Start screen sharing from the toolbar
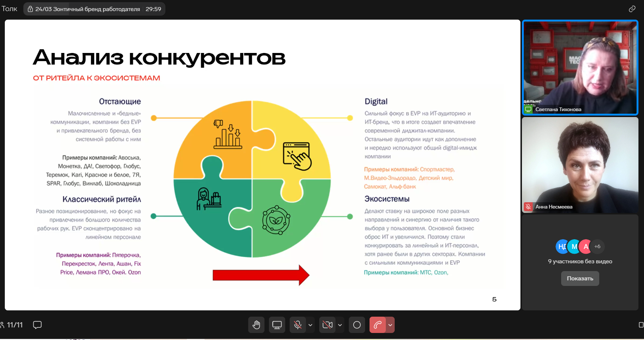 (x=277, y=325)
